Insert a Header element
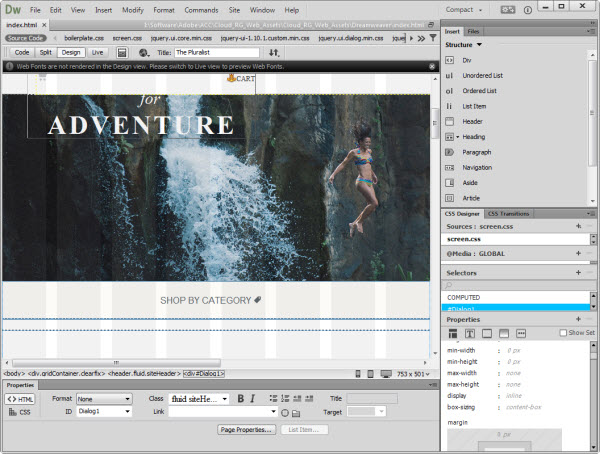 click(472, 121)
